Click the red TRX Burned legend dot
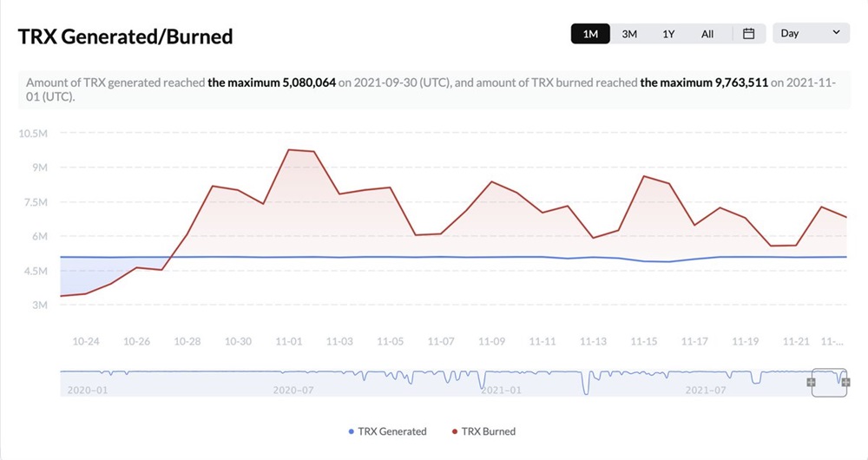 click(x=455, y=431)
